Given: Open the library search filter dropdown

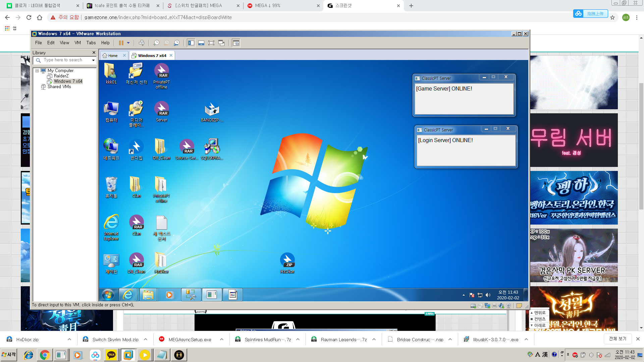Looking at the screenshot, I should (x=93, y=60).
